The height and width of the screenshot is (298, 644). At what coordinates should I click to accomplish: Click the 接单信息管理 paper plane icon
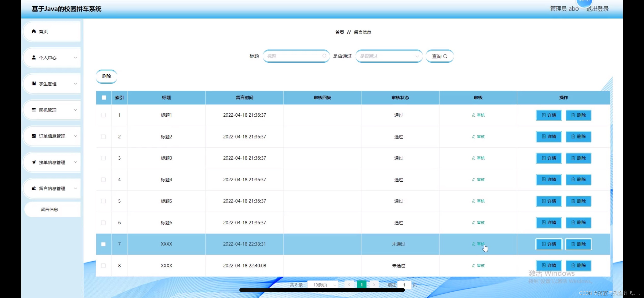pos(34,162)
